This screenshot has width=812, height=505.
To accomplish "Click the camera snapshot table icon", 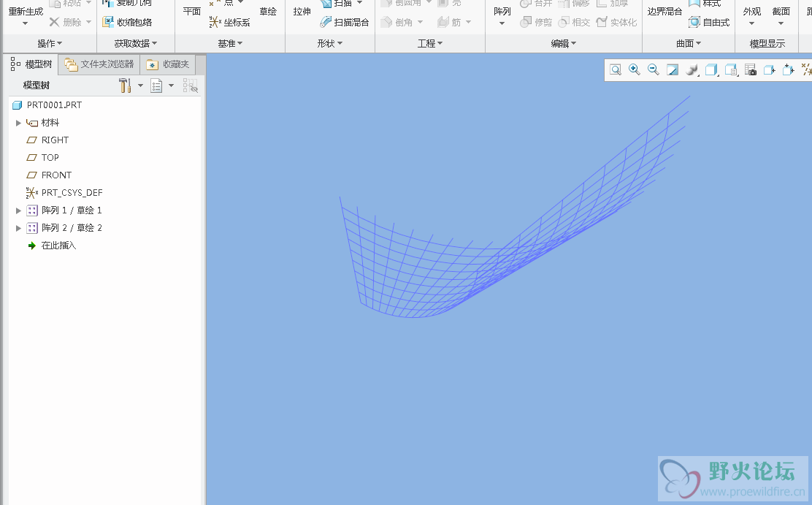I will coord(751,70).
